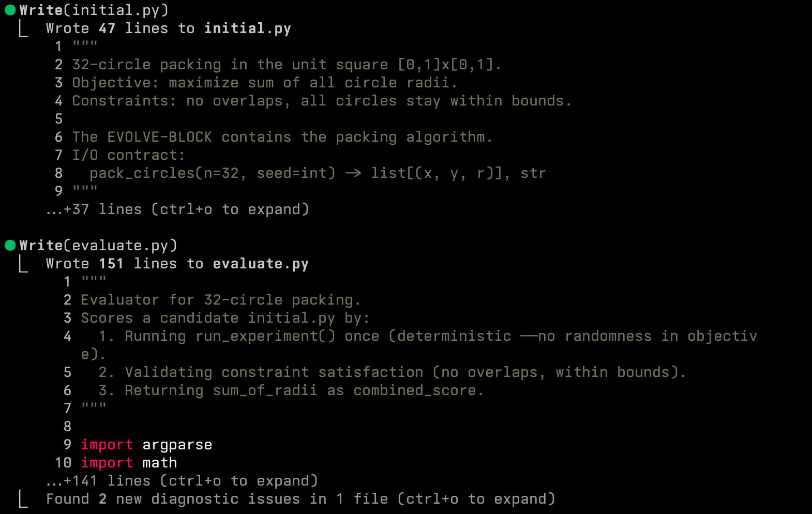The width and height of the screenshot is (812, 514).
Task: Click green status dot beside Write(evaluate.py)
Action: coord(10,245)
